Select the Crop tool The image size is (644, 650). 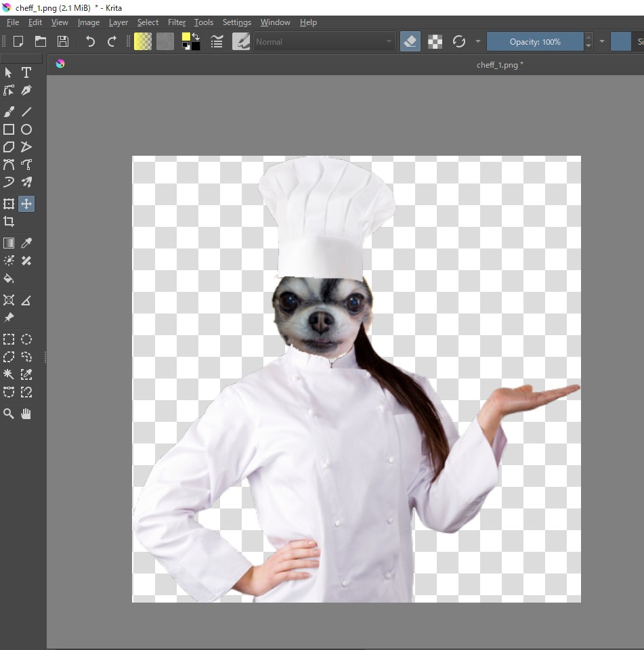[x=9, y=221]
